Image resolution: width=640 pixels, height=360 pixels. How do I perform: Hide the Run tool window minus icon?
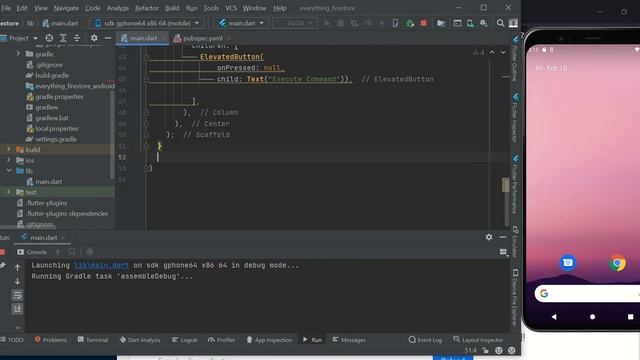(x=503, y=237)
